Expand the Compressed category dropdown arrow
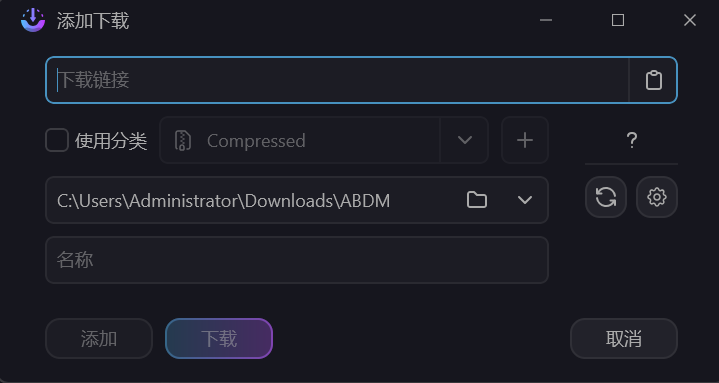 (x=465, y=140)
